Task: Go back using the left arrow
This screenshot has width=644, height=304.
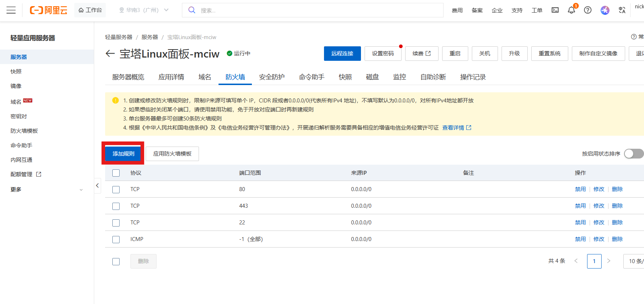Action: 110,54
